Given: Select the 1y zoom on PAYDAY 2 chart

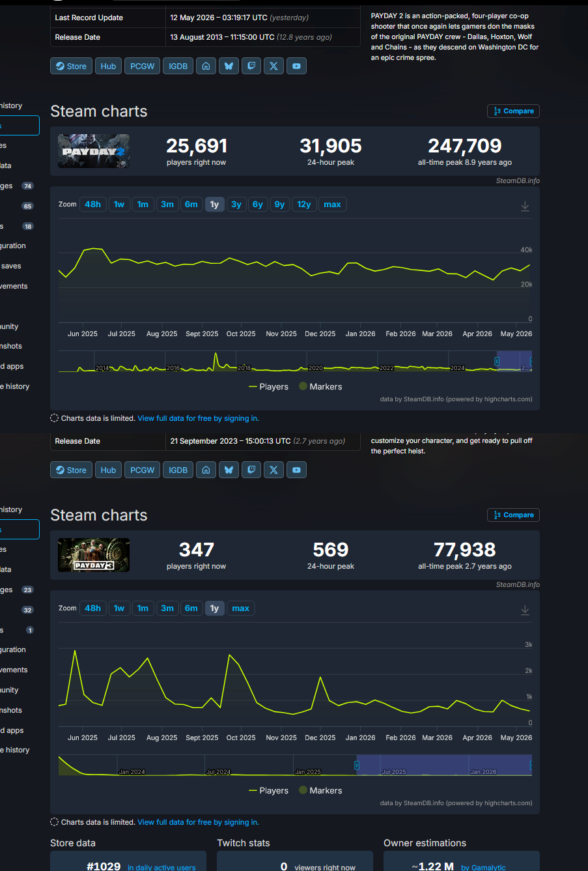Looking at the screenshot, I should click(214, 205).
